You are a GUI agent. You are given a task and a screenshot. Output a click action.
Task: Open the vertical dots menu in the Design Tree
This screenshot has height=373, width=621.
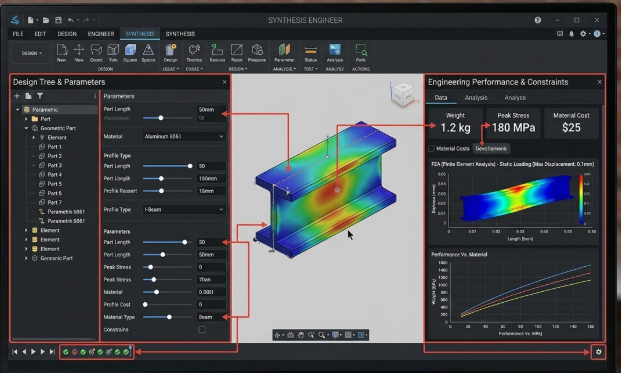[95, 96]
